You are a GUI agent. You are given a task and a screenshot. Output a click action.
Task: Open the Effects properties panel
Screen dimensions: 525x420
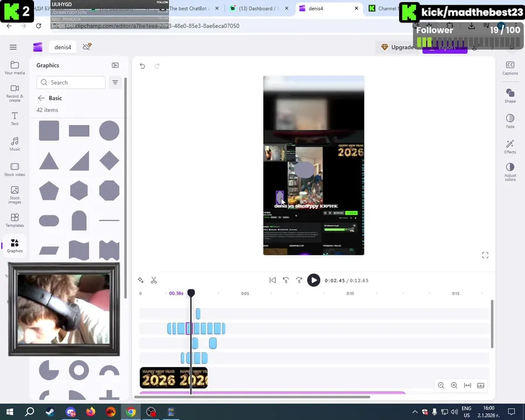pyautogui.click(x=510, y=146)
